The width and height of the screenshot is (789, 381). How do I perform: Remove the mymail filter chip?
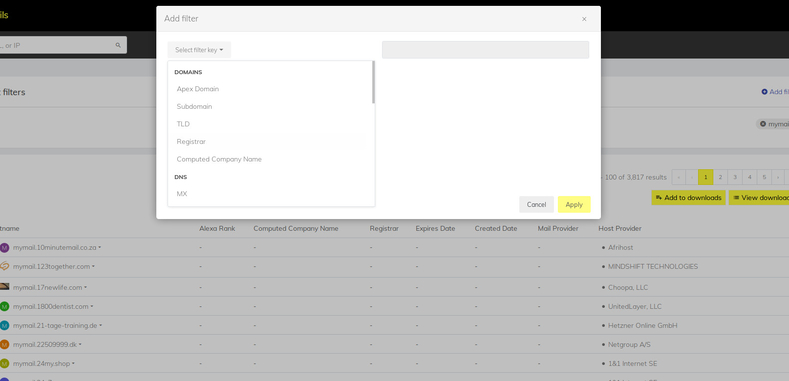click(x=763, y=124)
